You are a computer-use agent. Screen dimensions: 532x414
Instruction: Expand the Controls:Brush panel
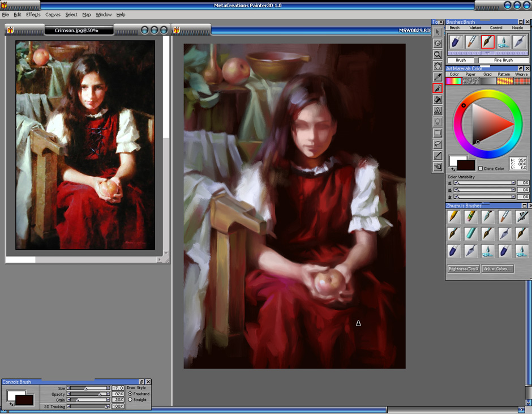(141, 382)
